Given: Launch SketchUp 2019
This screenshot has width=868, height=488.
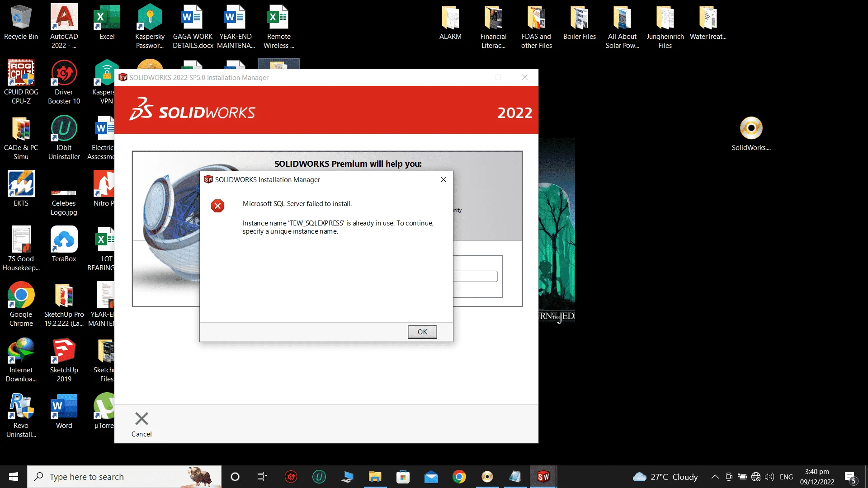Looking at the screenshot, I should click(x=64, y=360).
